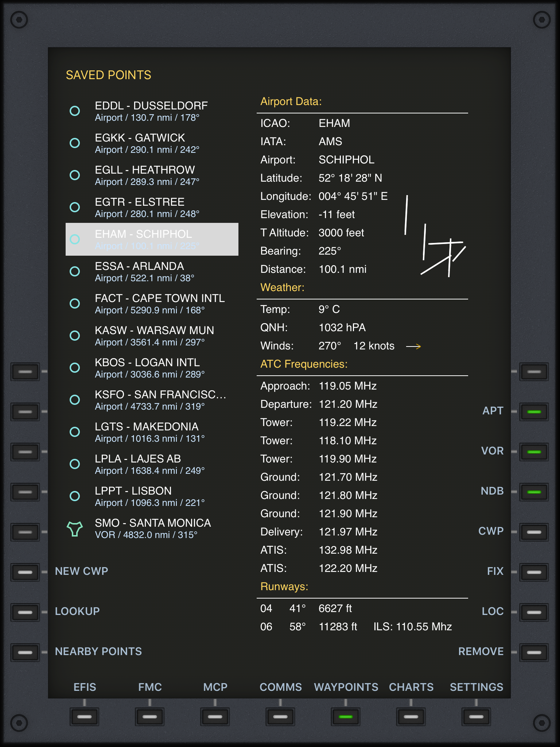Open the WAYPOINTS page
The height and width of the screenshot is (747, 560).
point(346,687)
